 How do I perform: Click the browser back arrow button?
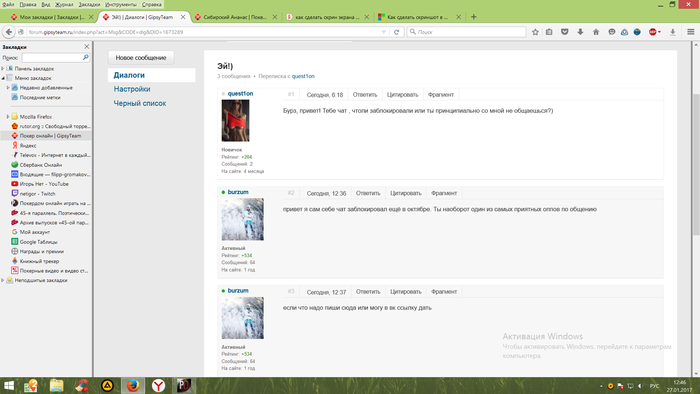[x=9, y=32]
